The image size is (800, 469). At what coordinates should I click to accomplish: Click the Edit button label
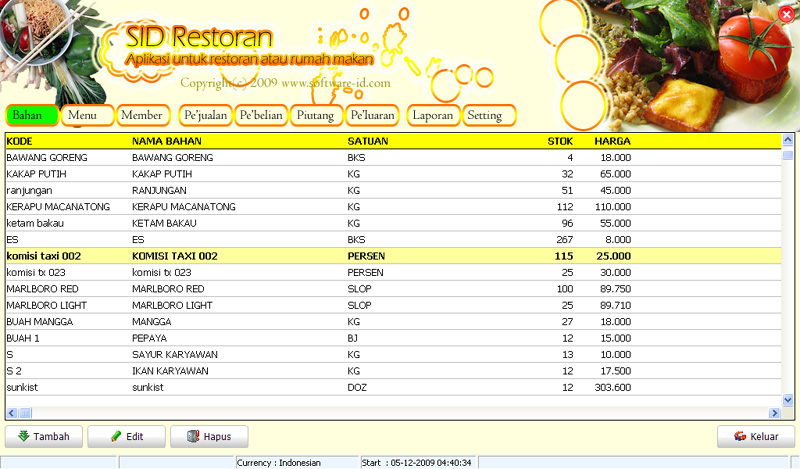(135, 437)
